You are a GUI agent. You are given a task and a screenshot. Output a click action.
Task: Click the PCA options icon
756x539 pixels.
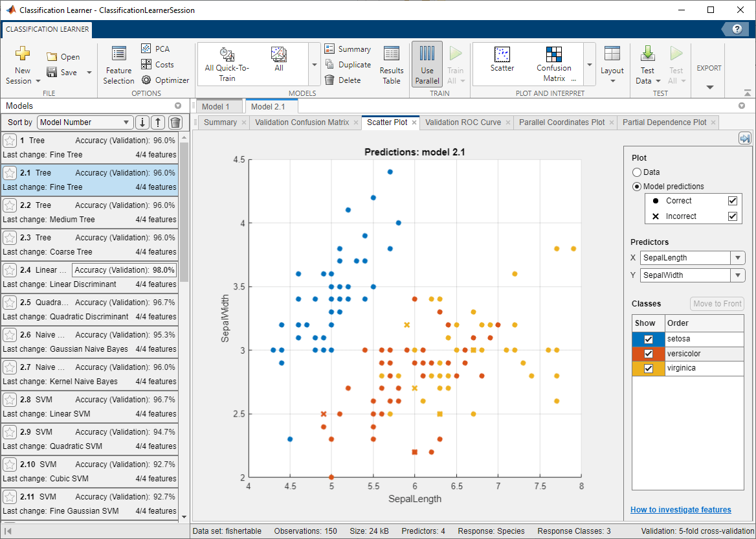(x=146, y=49)
